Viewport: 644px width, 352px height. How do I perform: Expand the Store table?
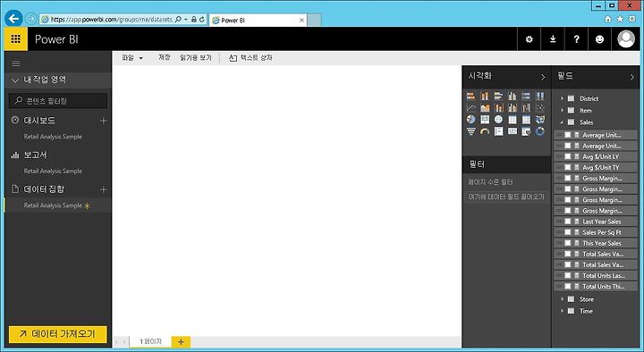click(x=563, y=299)
